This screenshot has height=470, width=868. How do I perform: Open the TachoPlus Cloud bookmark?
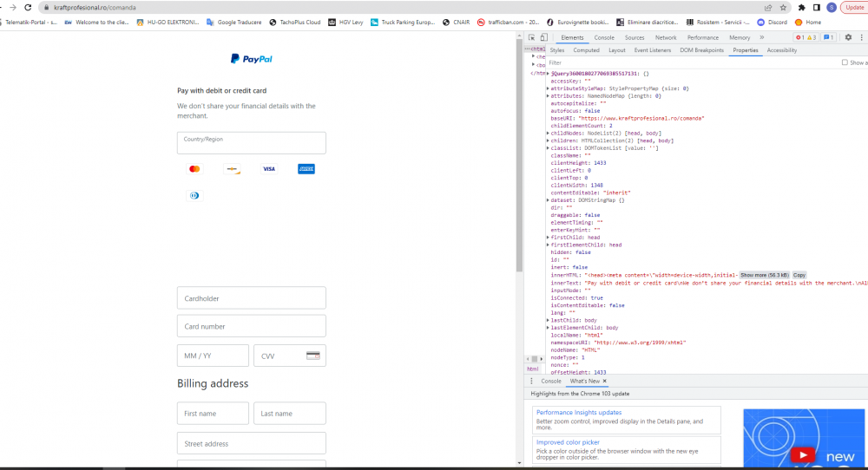[295, 23]
